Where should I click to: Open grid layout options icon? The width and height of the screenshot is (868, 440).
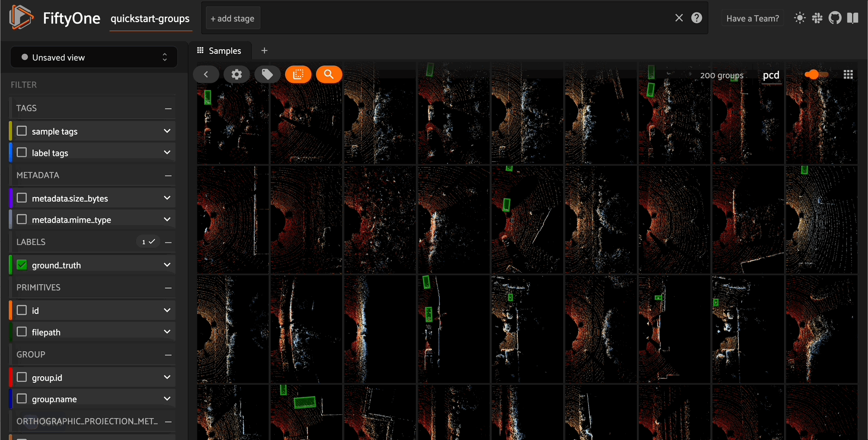848,74
